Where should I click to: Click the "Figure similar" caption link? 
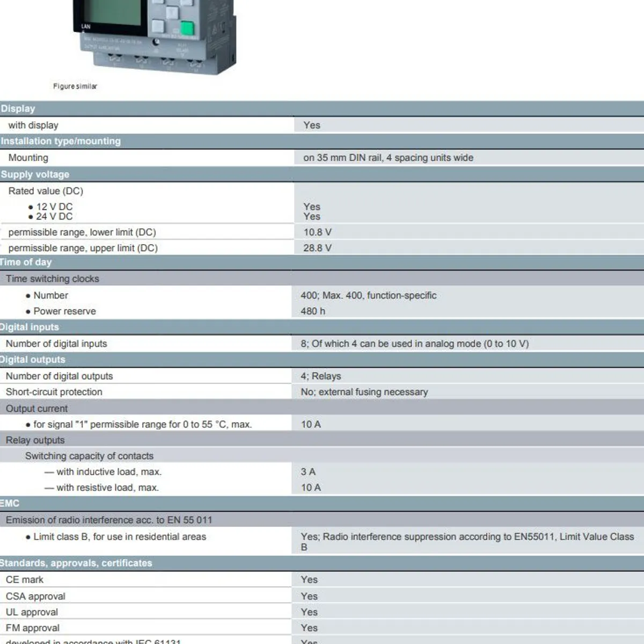75,86
